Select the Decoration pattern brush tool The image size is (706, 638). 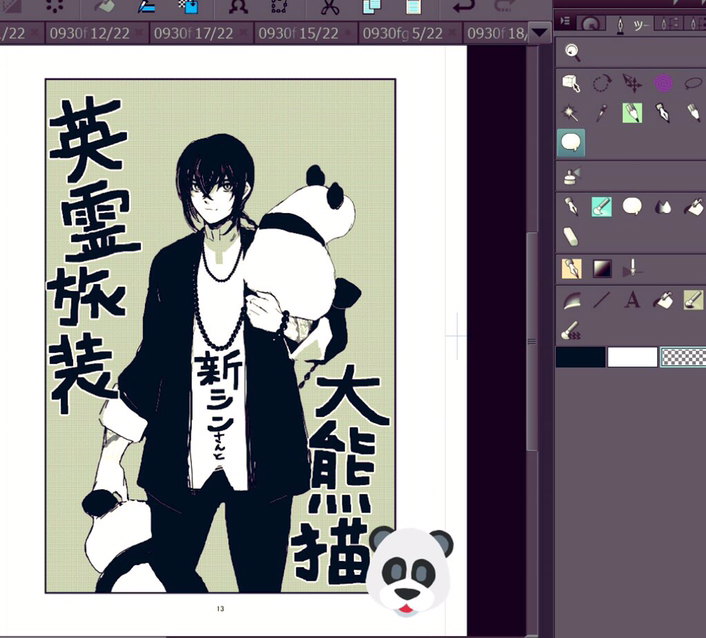571,331
